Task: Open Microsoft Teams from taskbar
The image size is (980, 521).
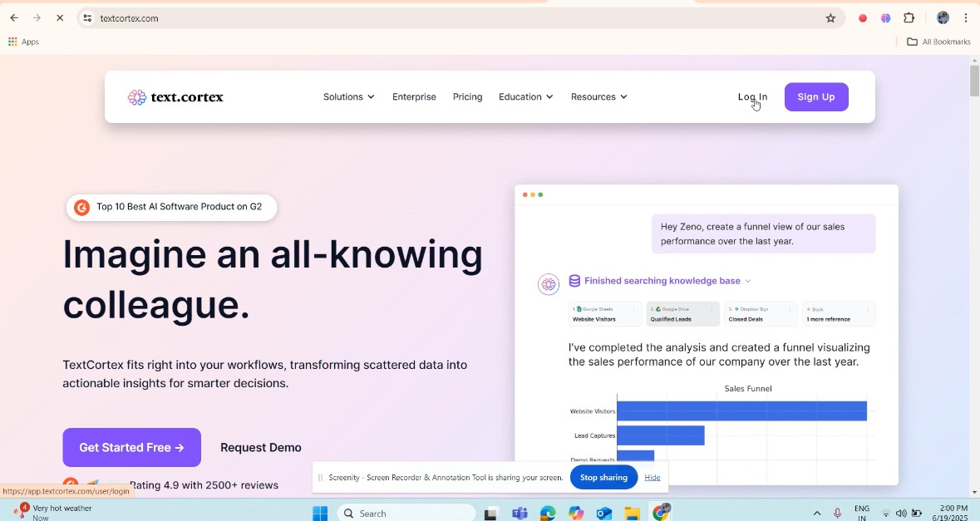Action: pos(520,514)
